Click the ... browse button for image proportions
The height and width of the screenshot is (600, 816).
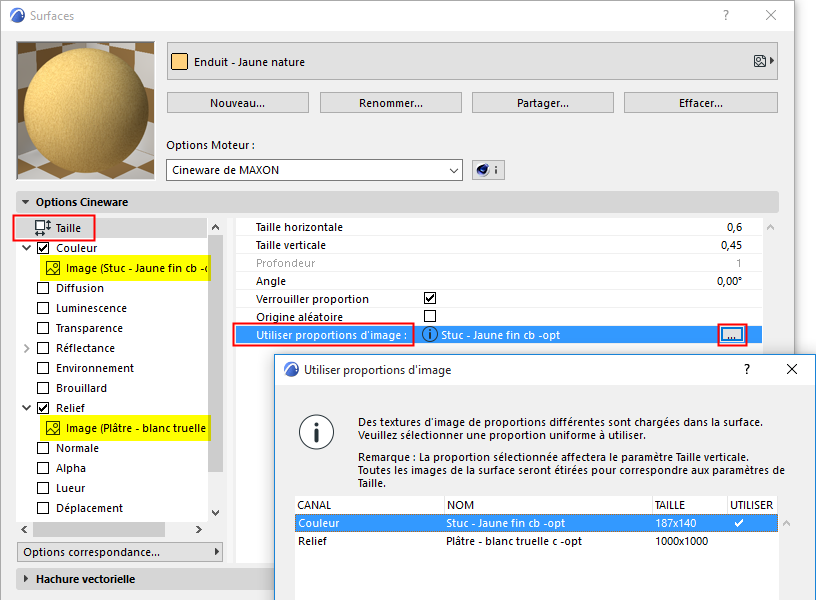[x=732, y=335]
